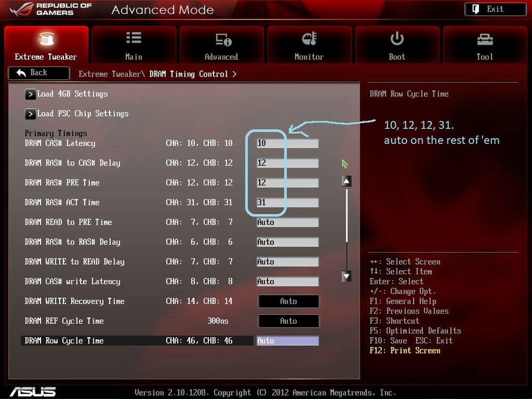Go to the Boot tab

click(397, 44)
